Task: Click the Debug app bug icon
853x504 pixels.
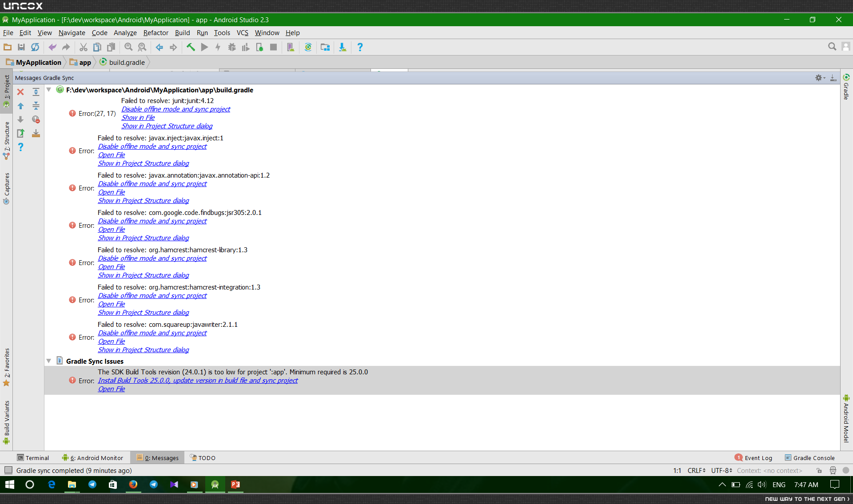Action: coord(232,47)
